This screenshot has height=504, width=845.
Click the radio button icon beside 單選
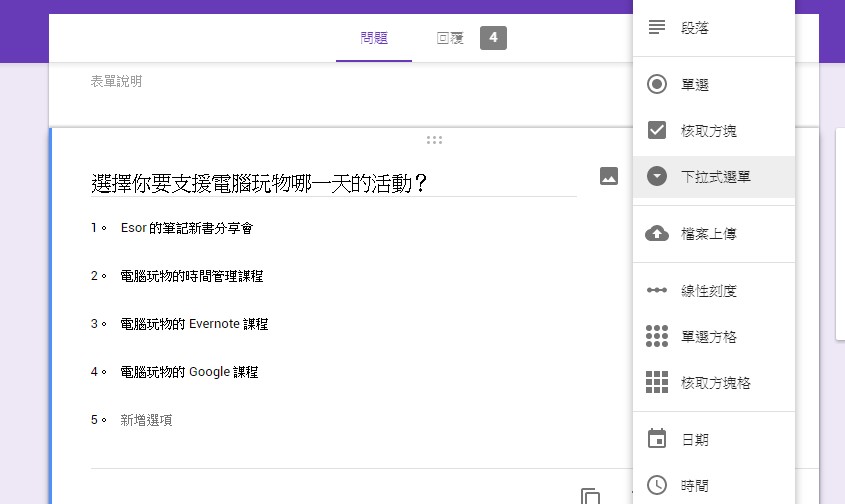(656, 84)
